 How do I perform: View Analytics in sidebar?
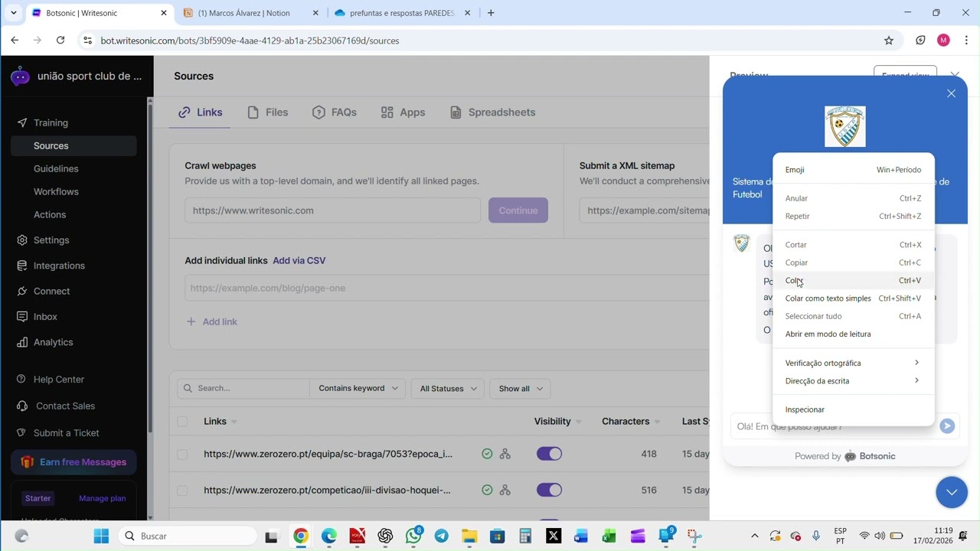click(53, 342)
